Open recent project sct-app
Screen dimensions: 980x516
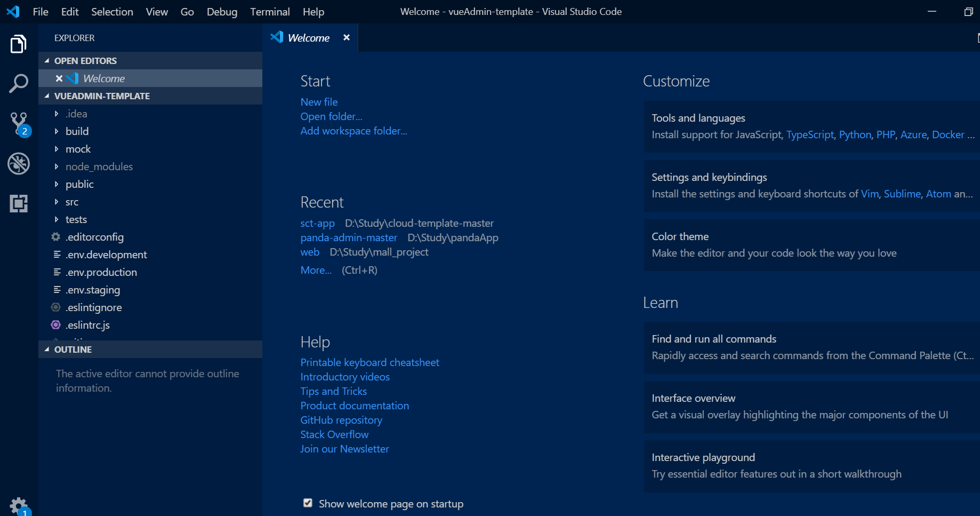click(317, 223)
